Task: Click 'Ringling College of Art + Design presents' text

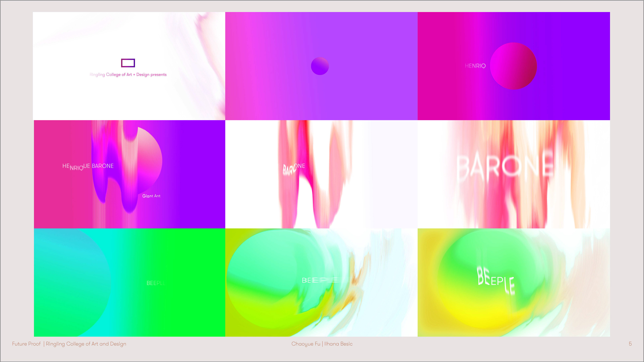Action: 128,74
